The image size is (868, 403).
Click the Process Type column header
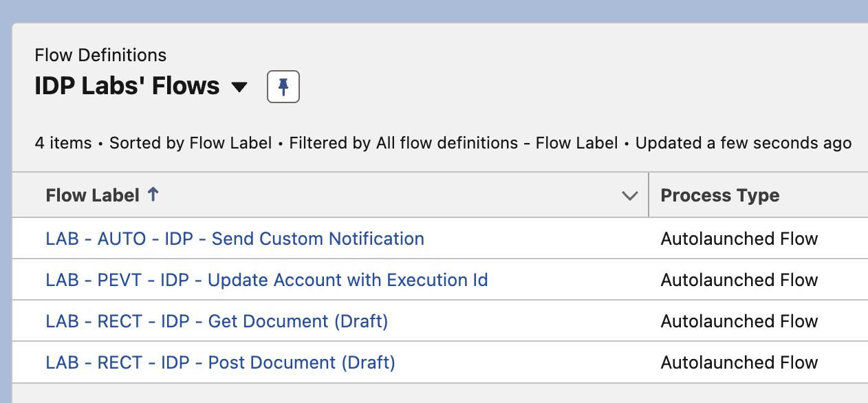(720, 195)
